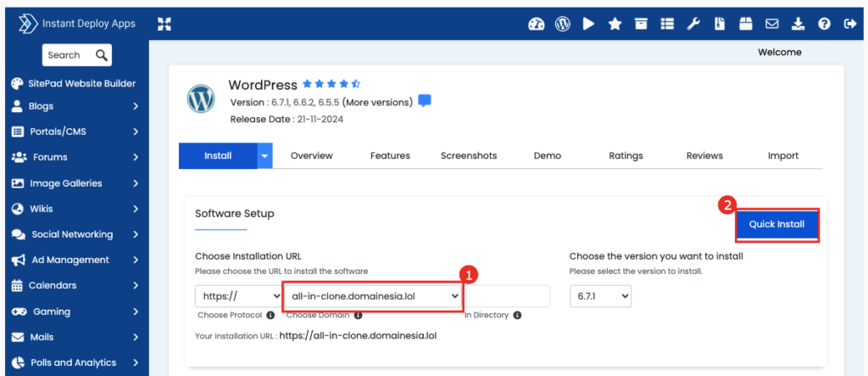Click the More versions link
Screen dimensions: 868x376
point(377,103)
